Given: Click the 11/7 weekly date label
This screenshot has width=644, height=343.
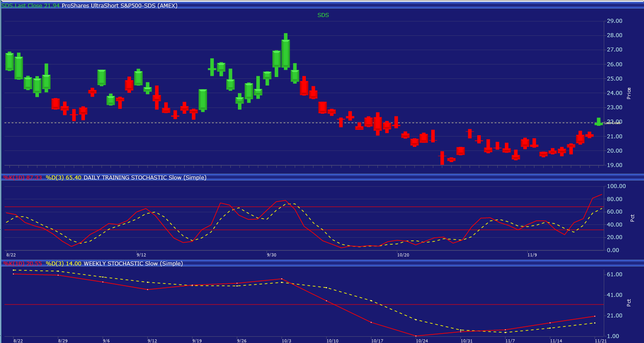Looking at the screenshot, I should click(510, 341).
